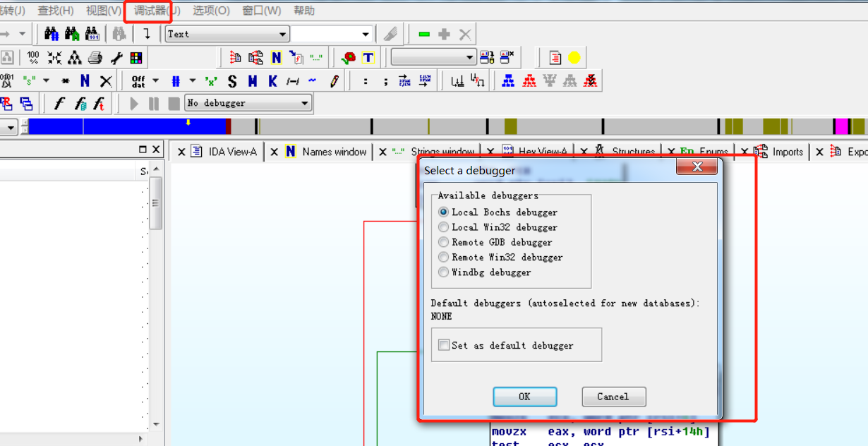The image size is (868, 446).
Task: Click the blue N rename icon in third row
Action: coord(85,81)
